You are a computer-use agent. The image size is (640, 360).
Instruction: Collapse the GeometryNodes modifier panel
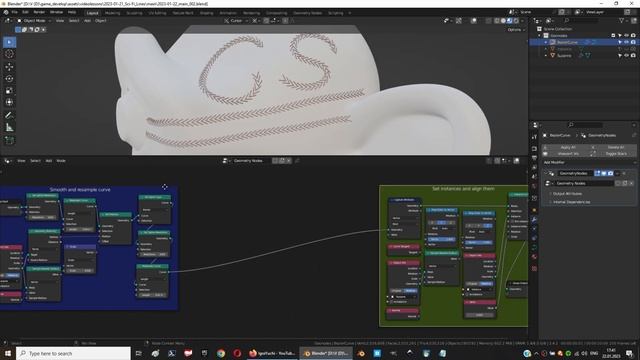pos(546,173)
